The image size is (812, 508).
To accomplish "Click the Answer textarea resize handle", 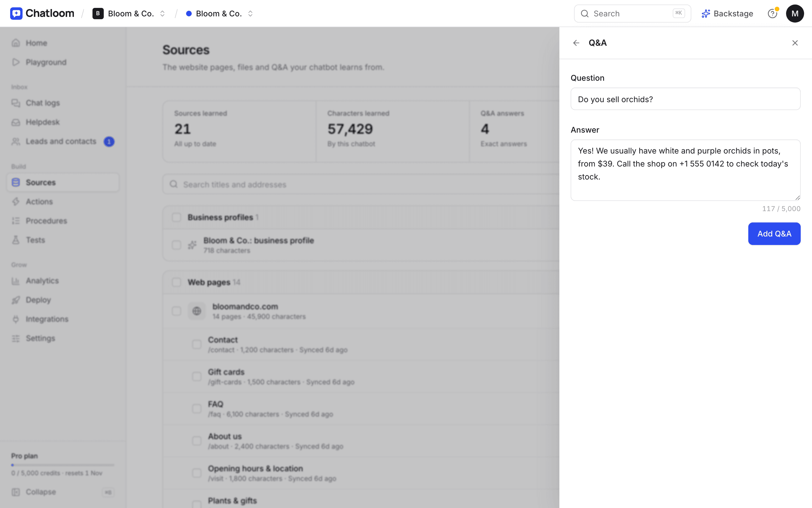I will point(797,198).
